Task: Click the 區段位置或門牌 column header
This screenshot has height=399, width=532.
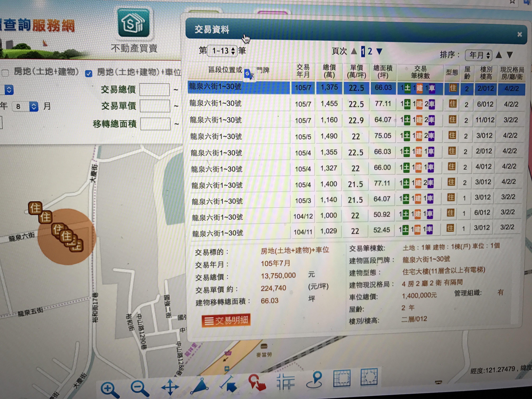Action: (239, 70)
